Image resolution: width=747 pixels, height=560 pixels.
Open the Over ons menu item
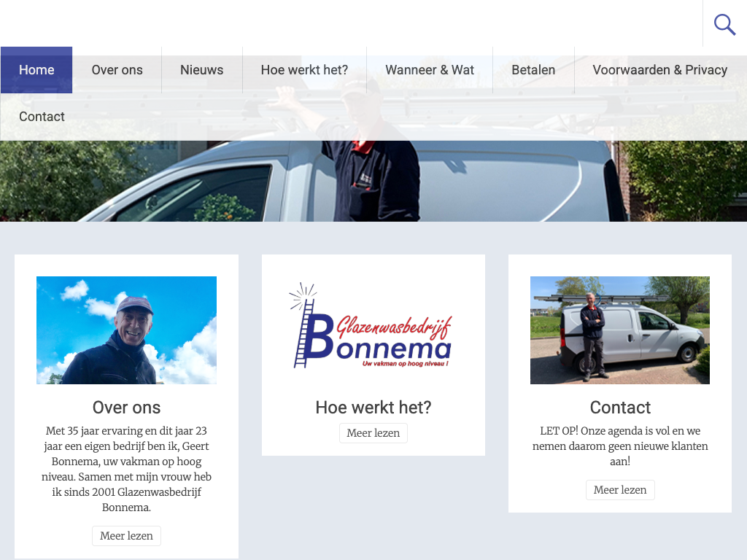pyautogui.click(x=117, y=70)
